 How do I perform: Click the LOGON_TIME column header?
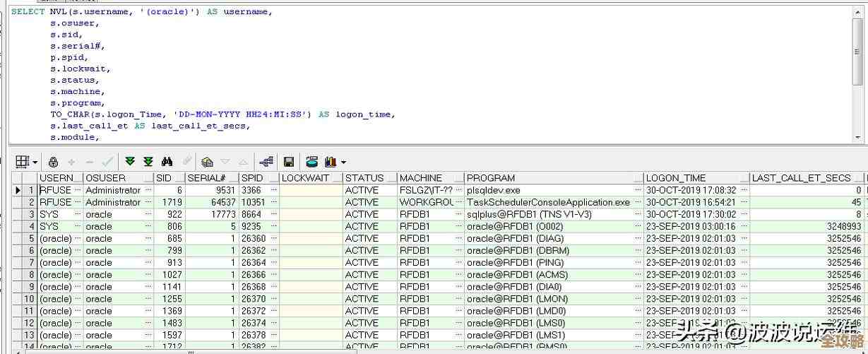[x=675, y=178]
